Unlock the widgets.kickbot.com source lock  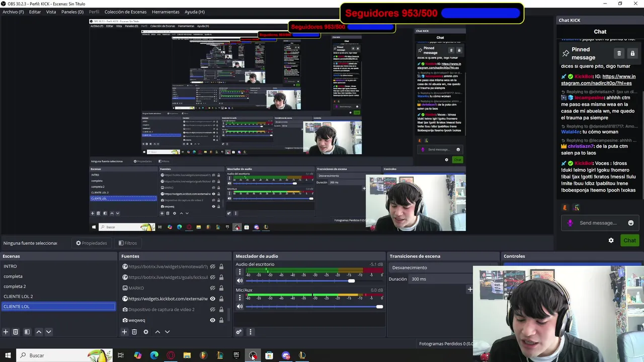tap(221, 299)
